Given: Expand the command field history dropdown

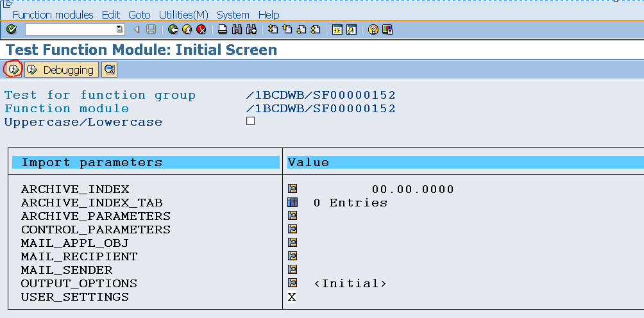Looking at the screenshot, I should pyautogui.click(x=119, y=29).
